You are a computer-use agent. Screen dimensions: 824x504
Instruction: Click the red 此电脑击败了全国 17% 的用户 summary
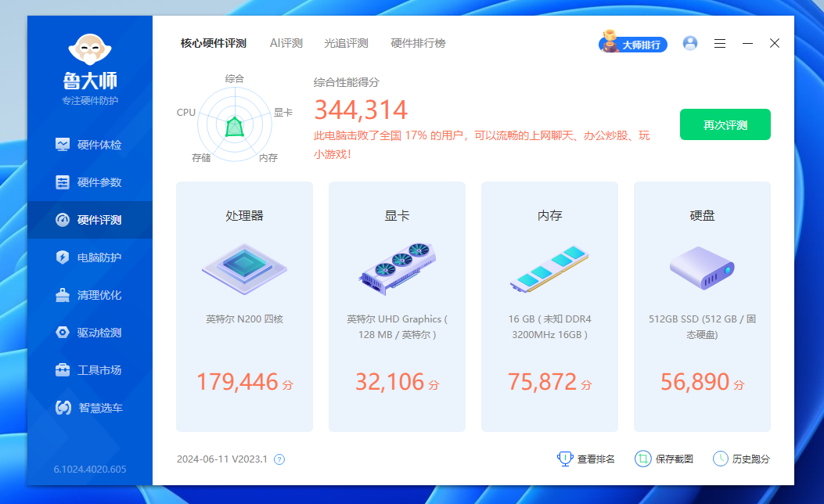(x=482, y=145)
